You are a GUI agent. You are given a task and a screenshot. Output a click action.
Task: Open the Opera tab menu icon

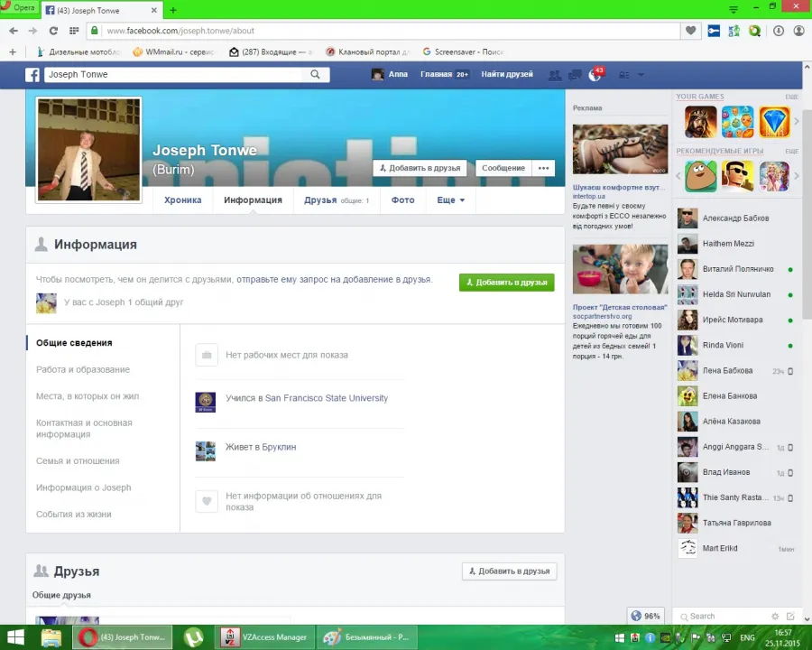coord(734,9)
